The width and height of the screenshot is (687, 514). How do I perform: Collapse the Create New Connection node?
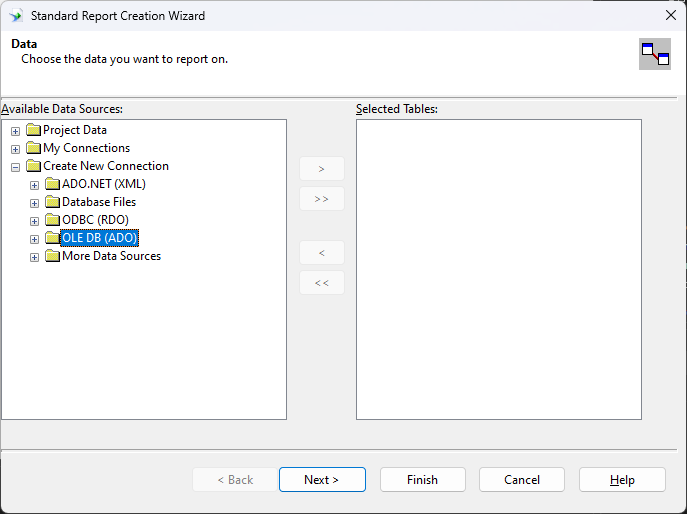pos(15,167)
